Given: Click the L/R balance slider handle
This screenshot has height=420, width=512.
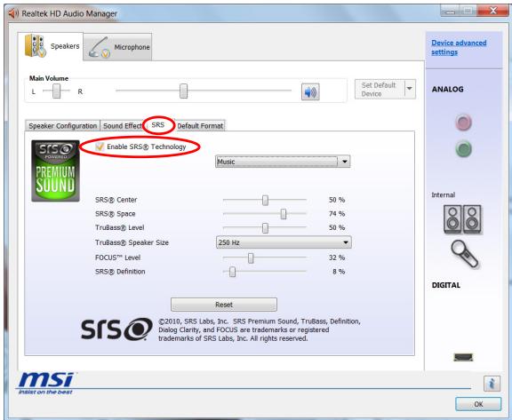Looking at the screenshot, I should (x=57, y=91).
